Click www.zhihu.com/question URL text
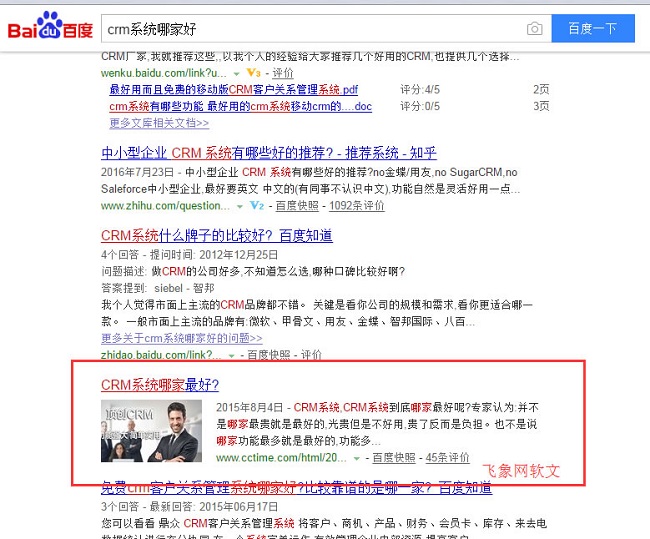The width and height of the screenshot is (650, 539). click(165, 206)
